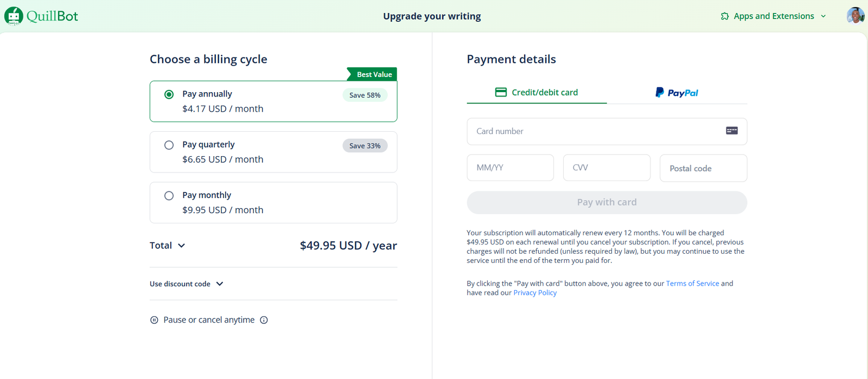Click the Apps and Extensions puzzle icon
Viewport: 868px width, 379px height.
(725, 16)
